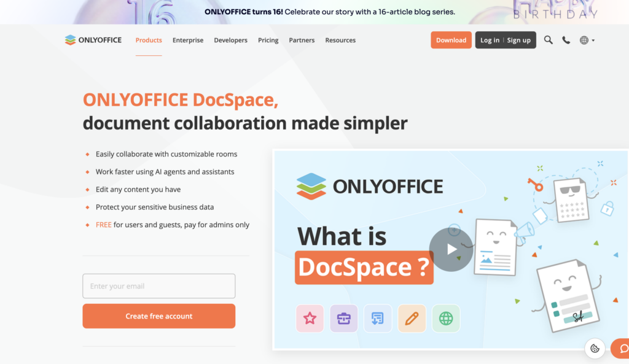Image resolution: width=629 pixels, height=364 pixels.
Task: Click the 'DocSpace ?' orange label in video
Action: tap(364, 268)
